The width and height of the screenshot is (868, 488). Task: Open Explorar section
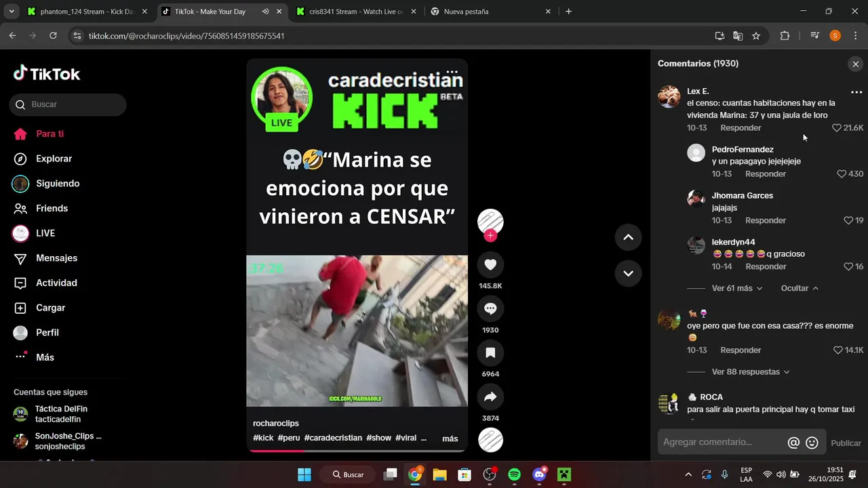point(54,159)
